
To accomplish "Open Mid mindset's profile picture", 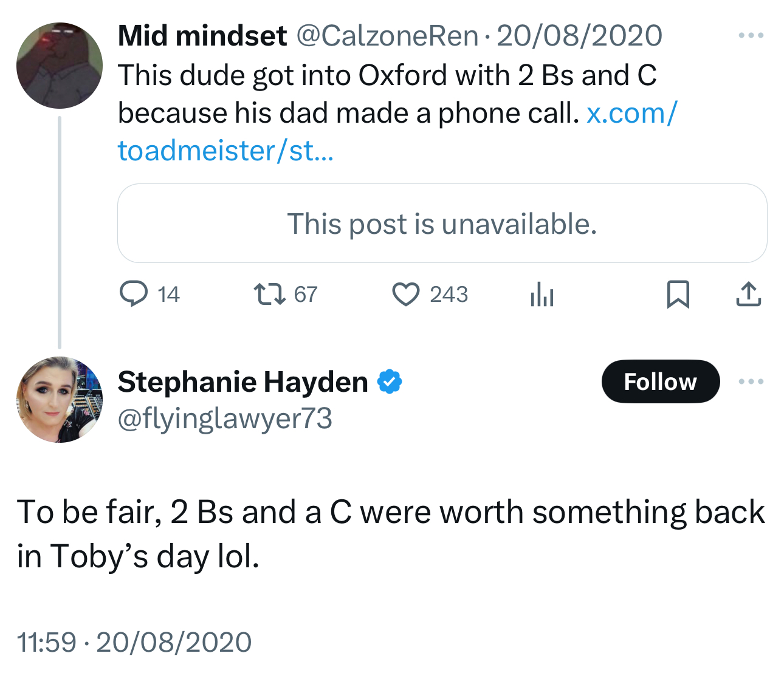I will (60, 66).
